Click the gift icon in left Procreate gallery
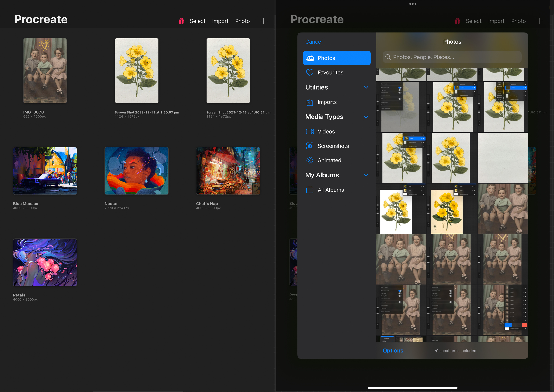 pos(181,21)
